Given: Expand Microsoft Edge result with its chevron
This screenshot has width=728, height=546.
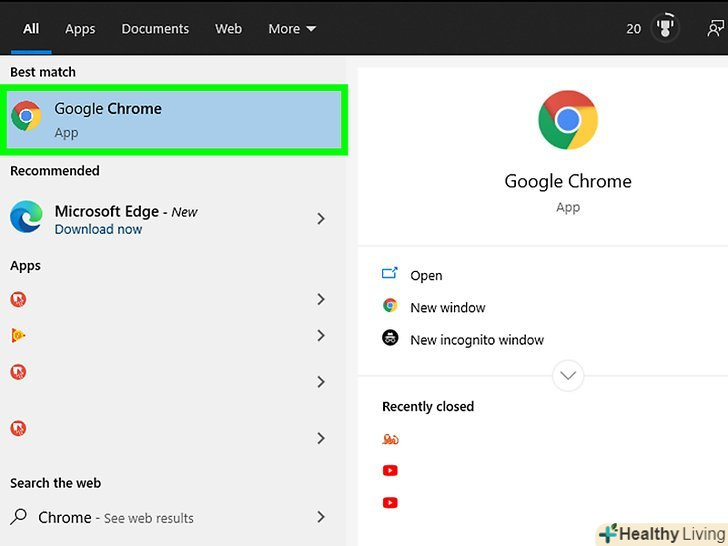Looking at the screenshot, I should pyautogui.click(x=321, y=218).
